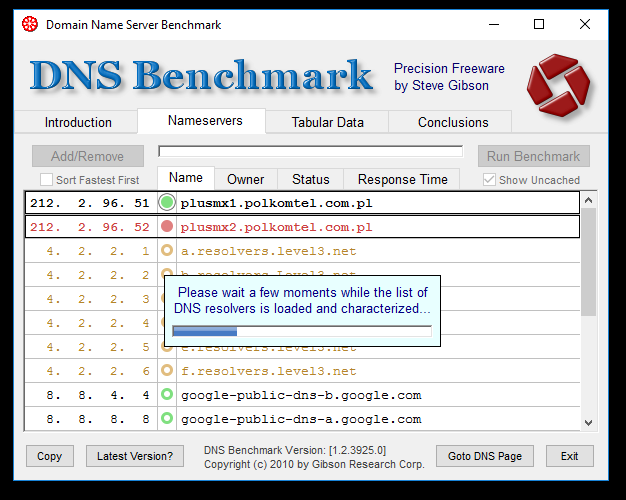Show the Owner column view
Screen dimensions: 626x500
pyautogui.click(x=245, y=179)
